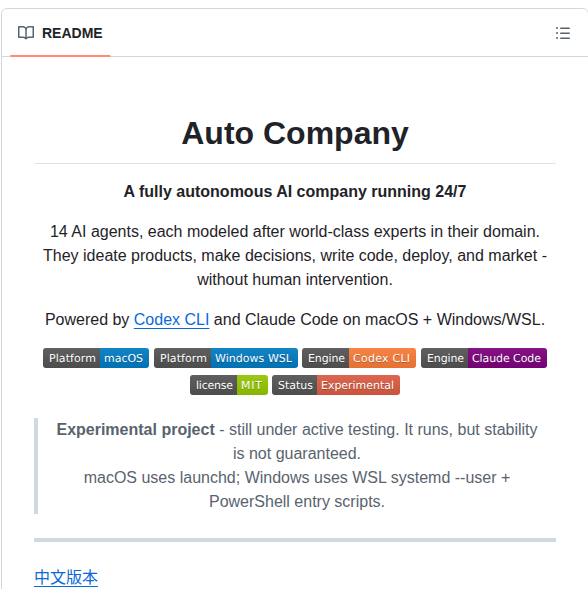Click the Platform Windows WSL badge
Screen dimensions: 588x589
226,358
